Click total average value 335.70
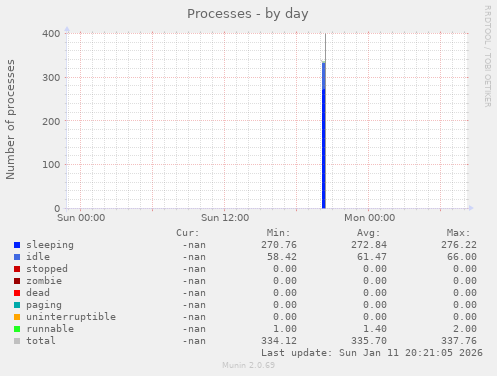 (x=369, y=341)
